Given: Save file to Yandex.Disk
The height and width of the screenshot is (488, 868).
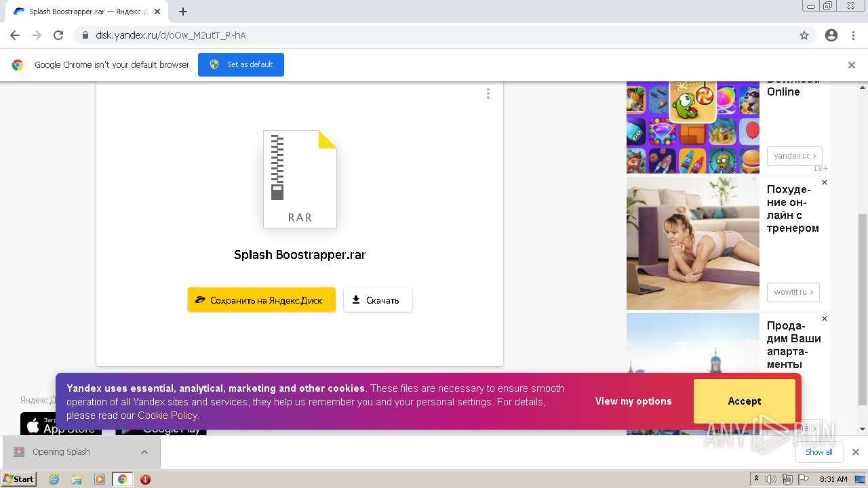Looking at the screenshot, I should 262,300.
